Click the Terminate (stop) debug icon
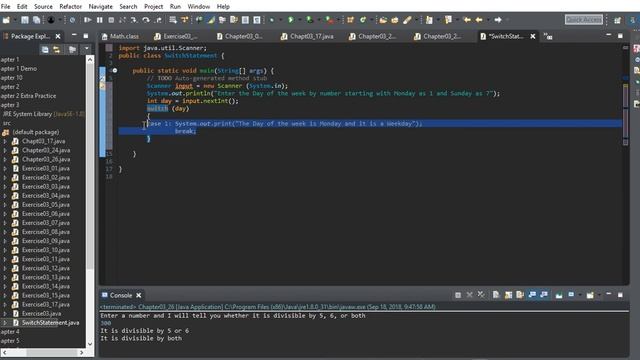This screenshot has height=360, width=640. [111, 20]
